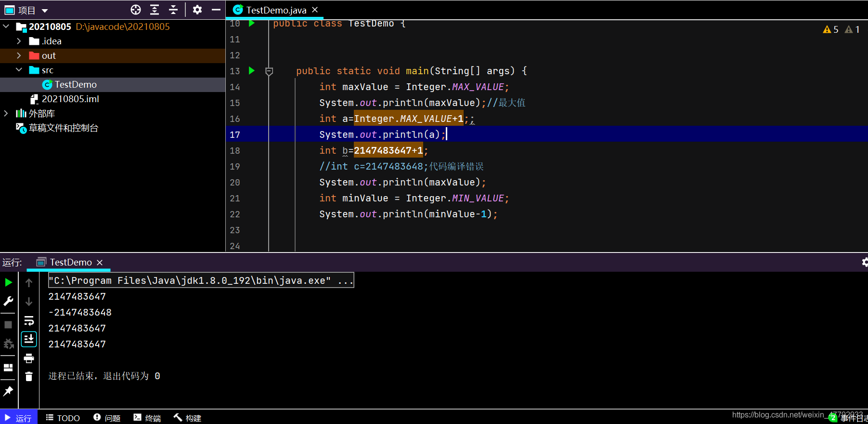Toggle the pin tab icon in run panel
The image size is (868, 424).
tap(8, 391)
